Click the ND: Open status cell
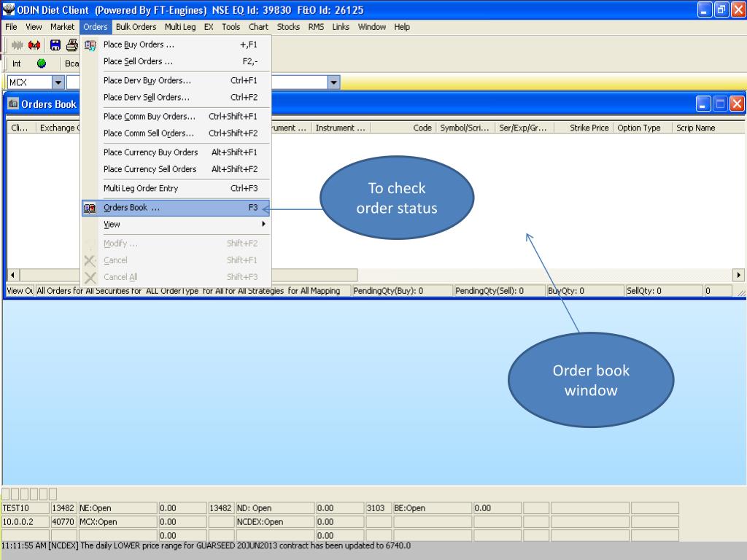747x560 pixels. 275,508
